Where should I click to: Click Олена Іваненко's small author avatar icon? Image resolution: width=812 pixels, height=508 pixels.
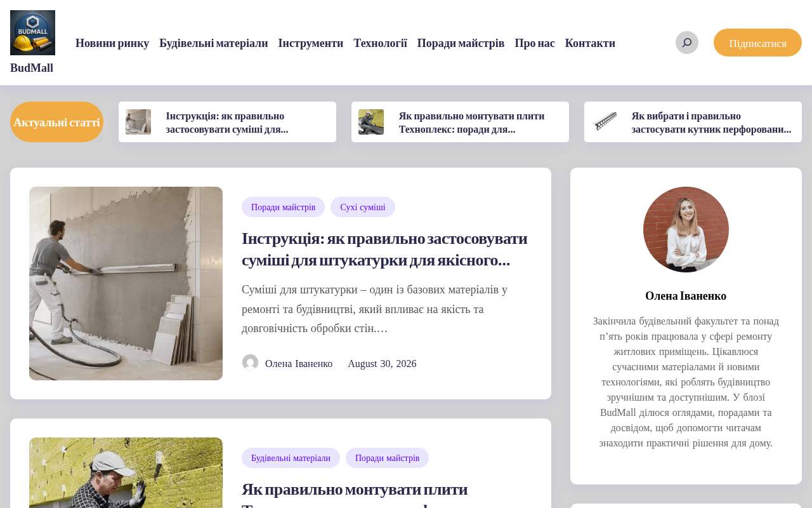[251, 363]
